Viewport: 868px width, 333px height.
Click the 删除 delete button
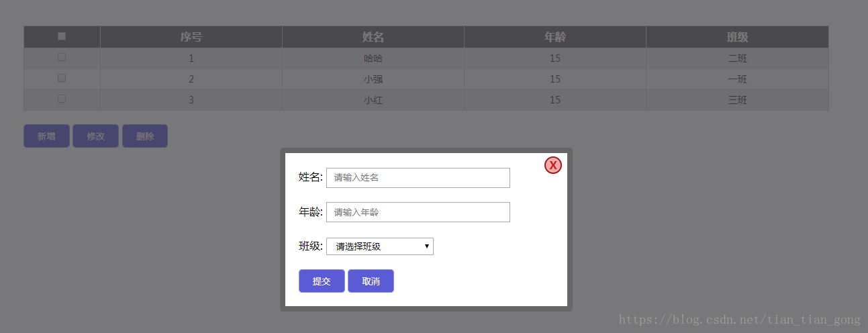[x=145, y=136]
